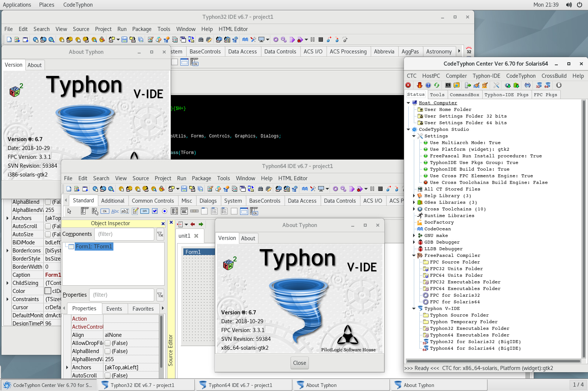Select the TCheckBox component in the Standard palette
Screen dimensions: 588x391
[155, 211]
